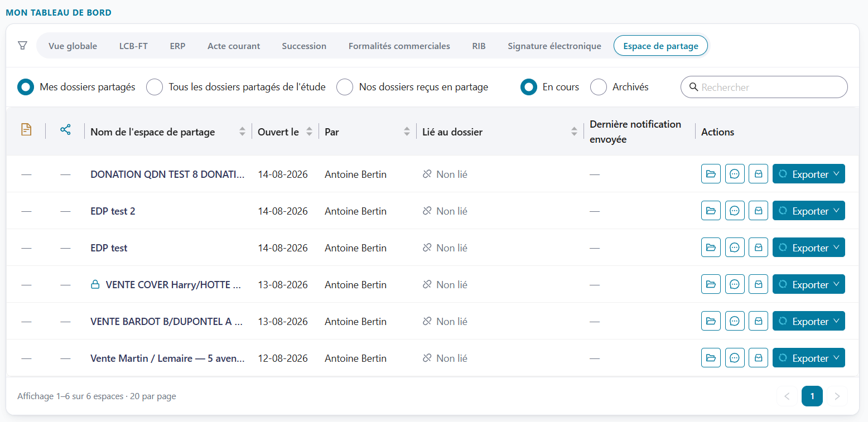
Task: Sort by Nom de l'espace de partage arrows
Action: pos(242,132)
